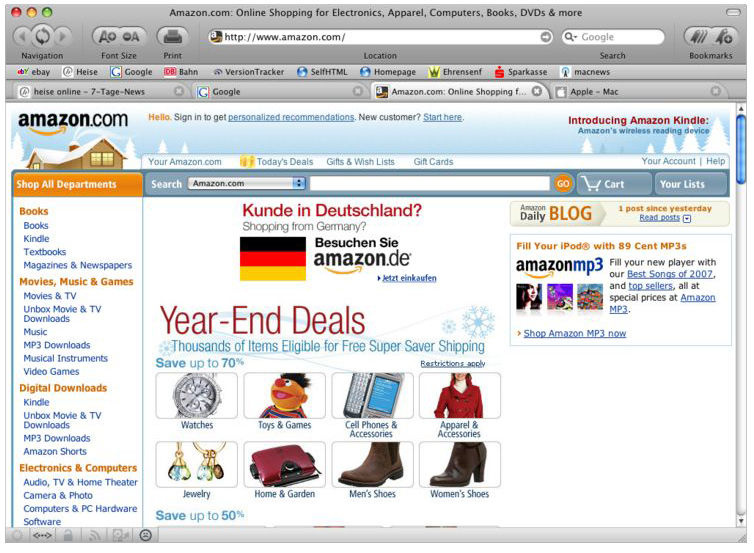The width and height of the screenshot is (754, 553).
Task: Click the vertical scrollbar thumb
Action: tap(741, 149)
